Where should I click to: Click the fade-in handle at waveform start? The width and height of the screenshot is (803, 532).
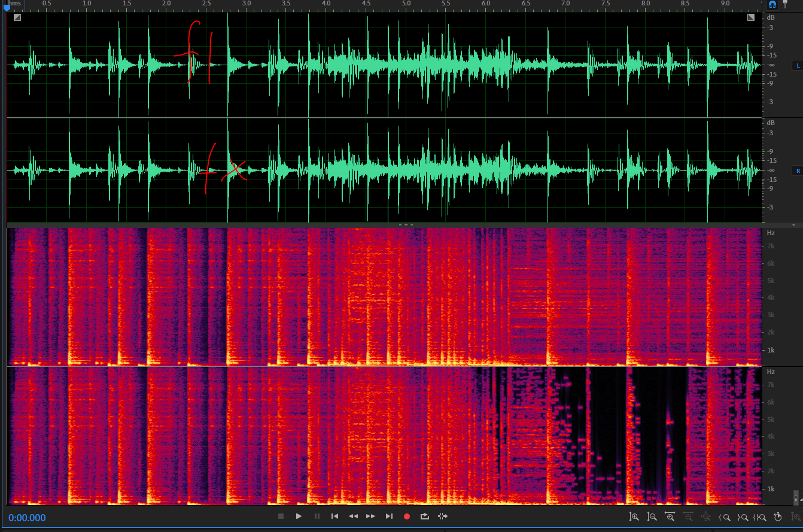tap(17, 17)
